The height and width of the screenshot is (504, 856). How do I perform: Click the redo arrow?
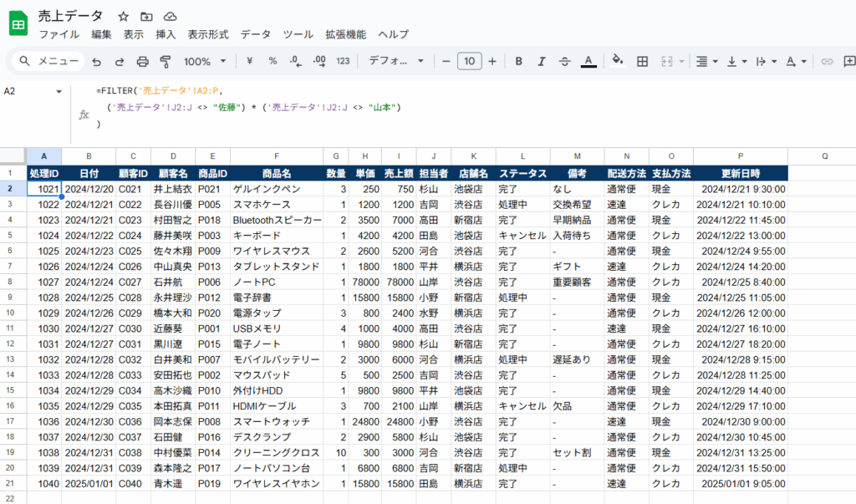[120, 62]
